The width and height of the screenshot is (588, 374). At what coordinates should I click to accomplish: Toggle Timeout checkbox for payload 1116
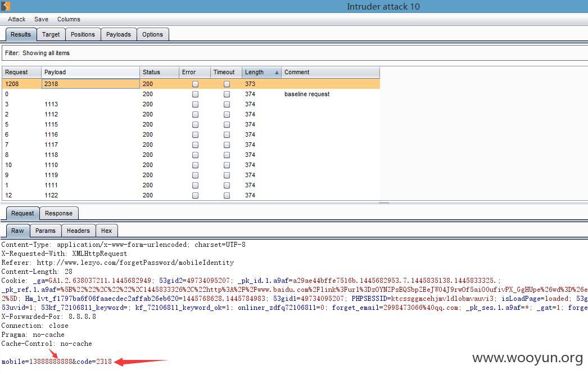click(227, 134)
